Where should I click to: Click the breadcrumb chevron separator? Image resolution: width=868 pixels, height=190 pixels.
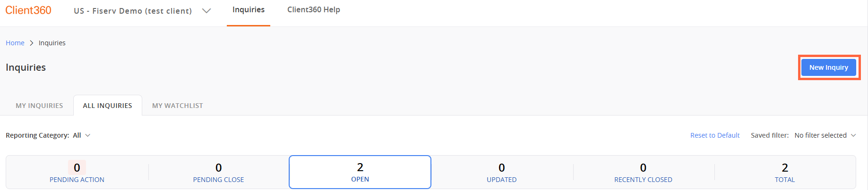click(32, 43)
